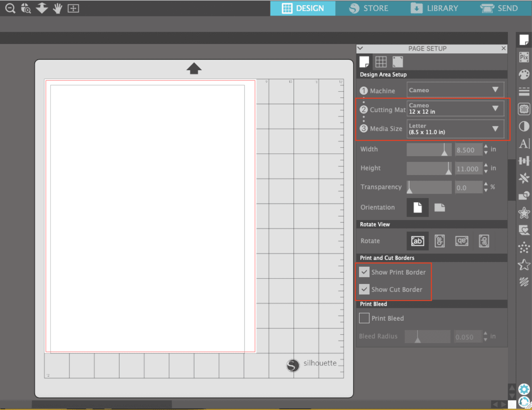The image size is (532, 410).
Task: Enable the Print Bleed checkbox
Action: click(x=364, y=318)
